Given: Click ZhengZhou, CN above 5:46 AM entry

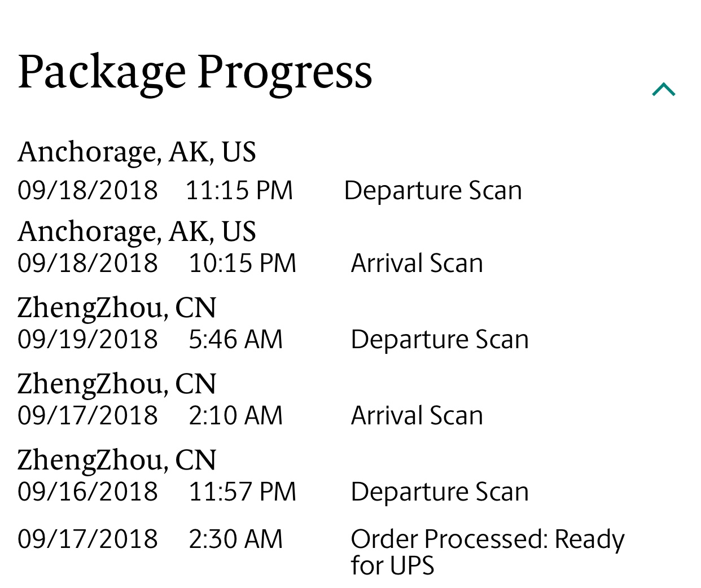Looking at the screenshot, I should [117, 308].
